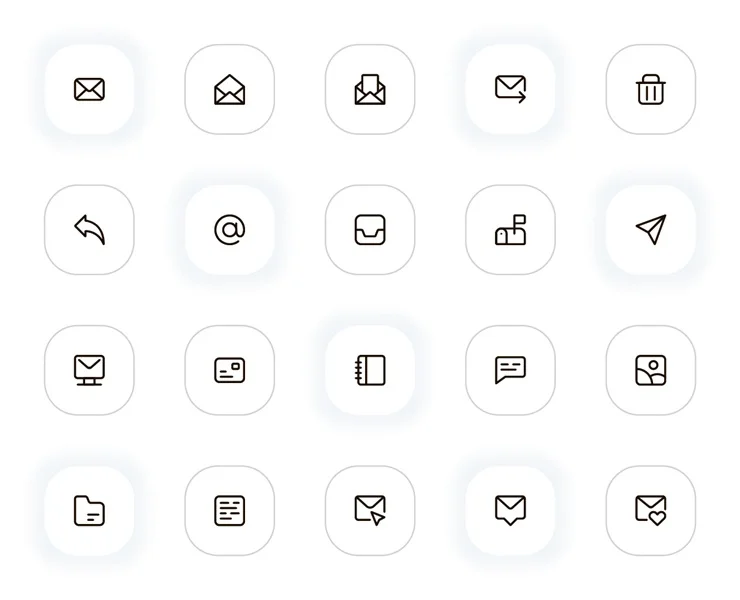The image size is (740, 600).
Task: Open the folder with lines icon
Action: pos(89,511)
